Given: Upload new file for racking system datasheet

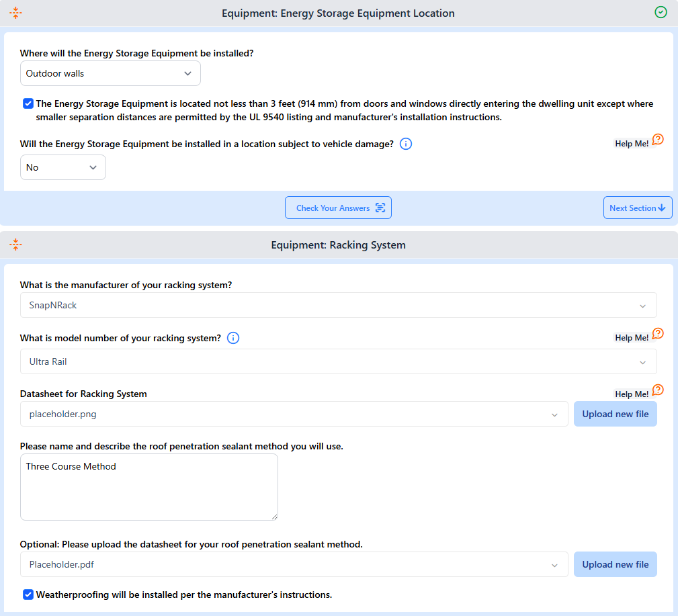Looking at the screenshot, I should 616,414.
